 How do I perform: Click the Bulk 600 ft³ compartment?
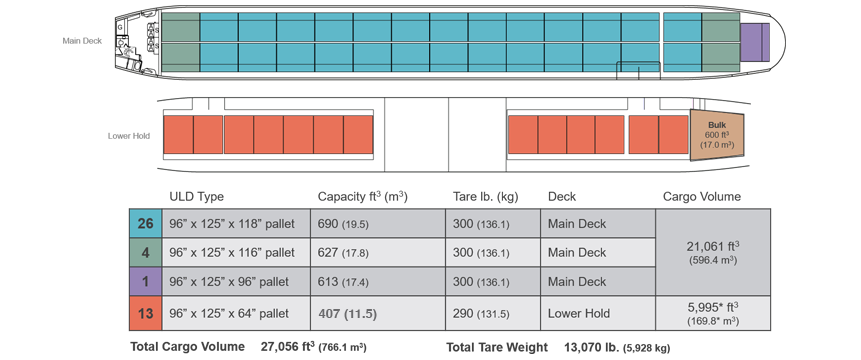point(717,135)
